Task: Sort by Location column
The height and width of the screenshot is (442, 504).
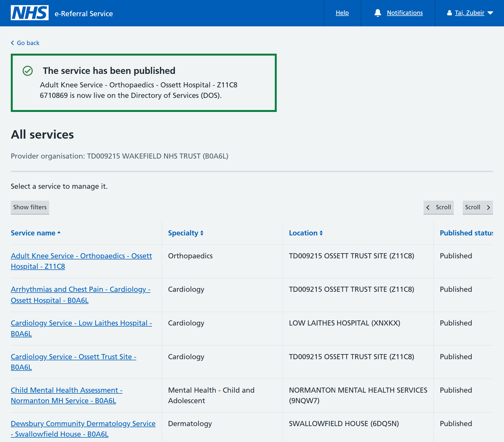Action: point(306,233)
